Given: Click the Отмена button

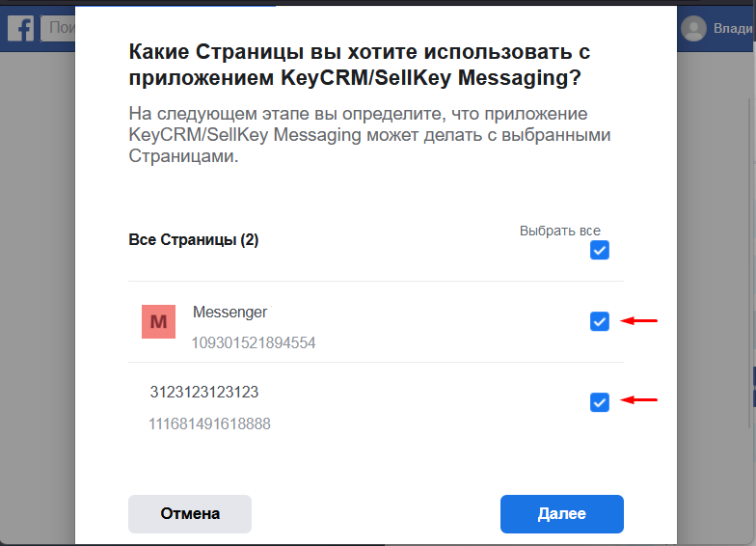Looking at the screenshot, I should (189, 513).
